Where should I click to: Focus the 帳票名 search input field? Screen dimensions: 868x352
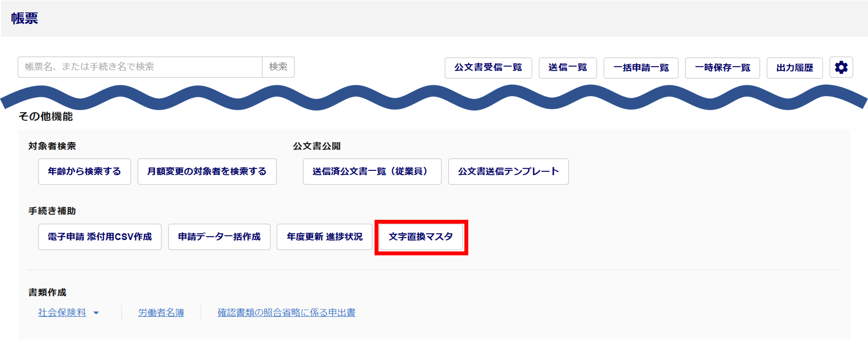coord(140,67)
